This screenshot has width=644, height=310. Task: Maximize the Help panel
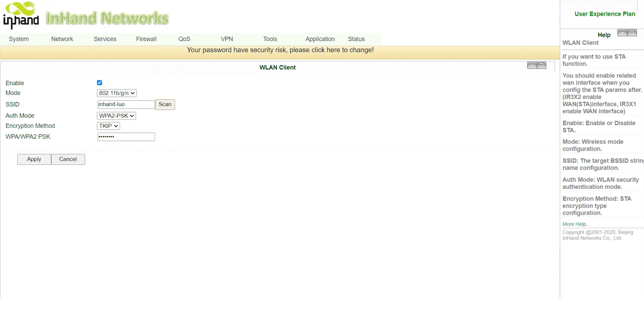tap(632, 33)
